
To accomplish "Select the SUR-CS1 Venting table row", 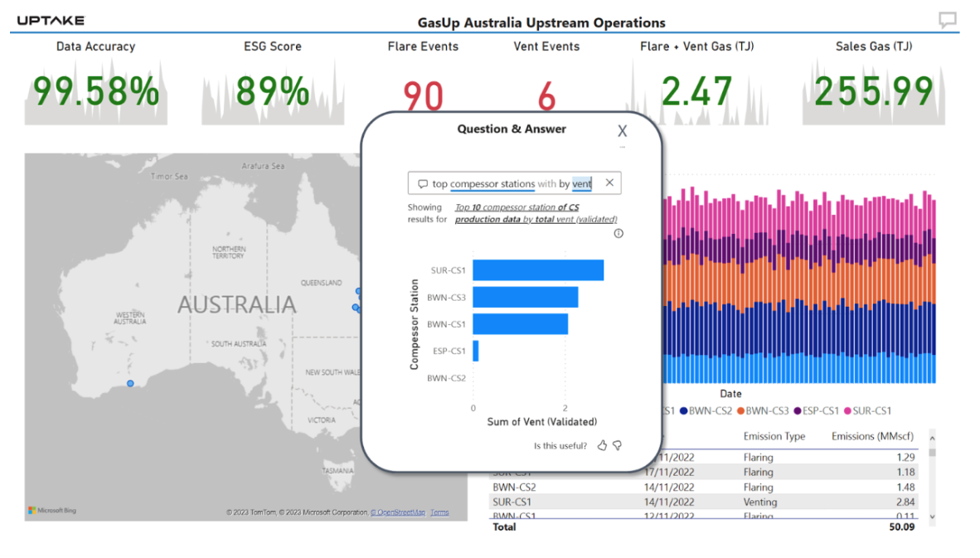I will [x=704, y=502].
